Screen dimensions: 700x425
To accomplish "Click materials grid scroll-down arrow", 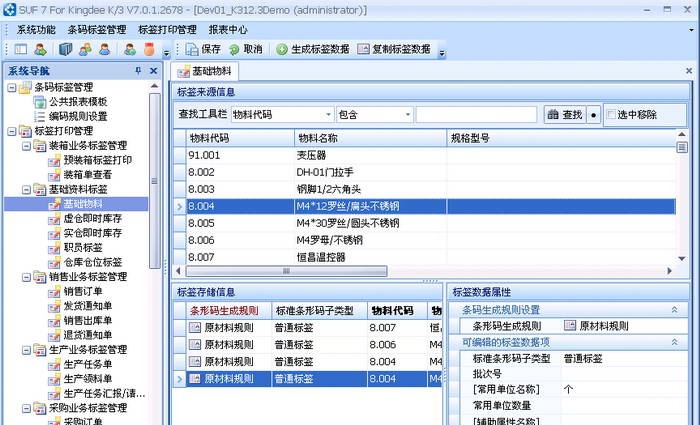I will tap(682, 258).
